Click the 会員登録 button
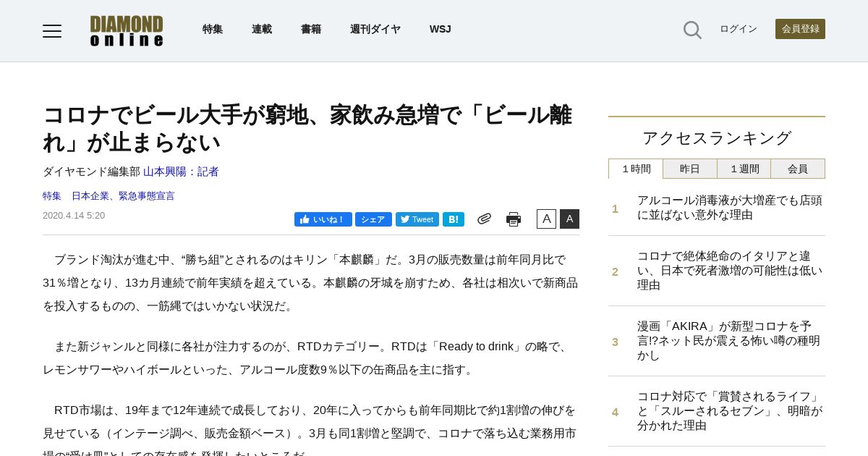868x456 pixels. 800,29
